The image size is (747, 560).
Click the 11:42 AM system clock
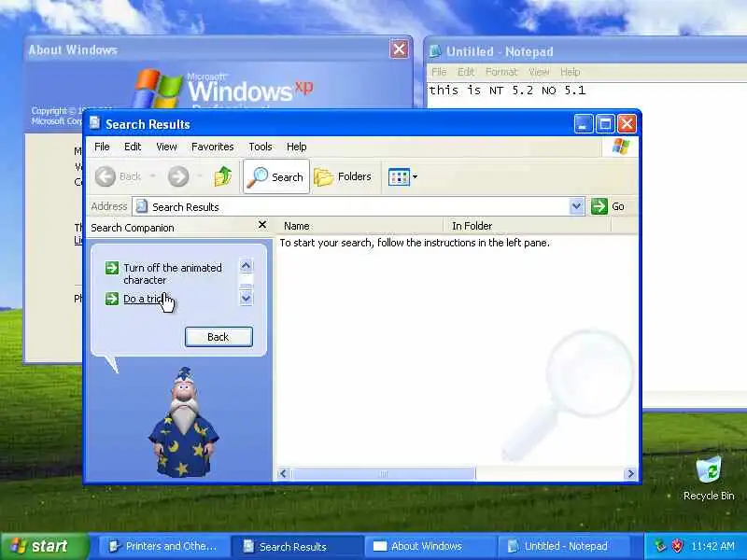(712, 546)
